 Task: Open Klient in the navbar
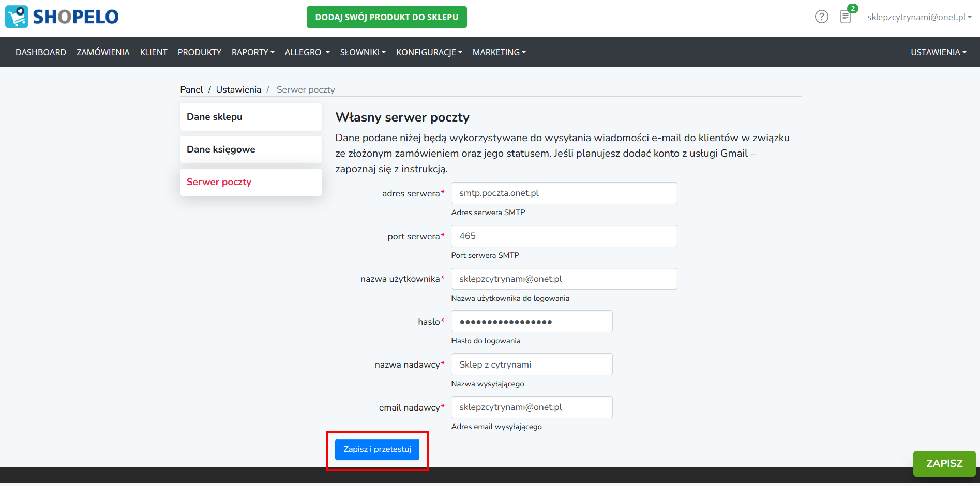154,52
